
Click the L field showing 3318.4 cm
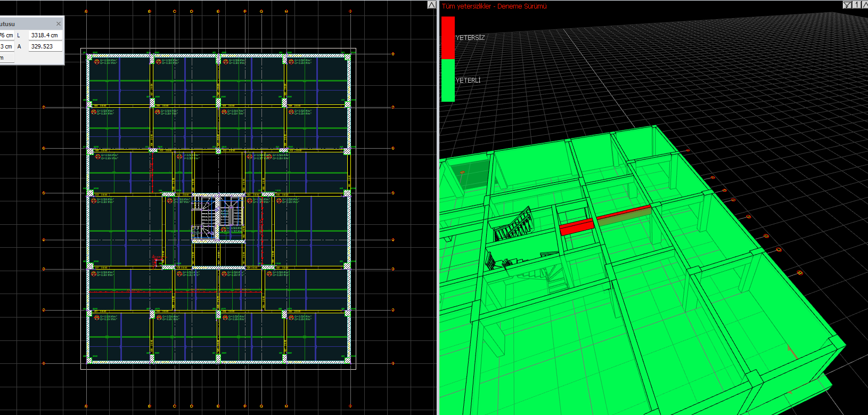[45, 35]
